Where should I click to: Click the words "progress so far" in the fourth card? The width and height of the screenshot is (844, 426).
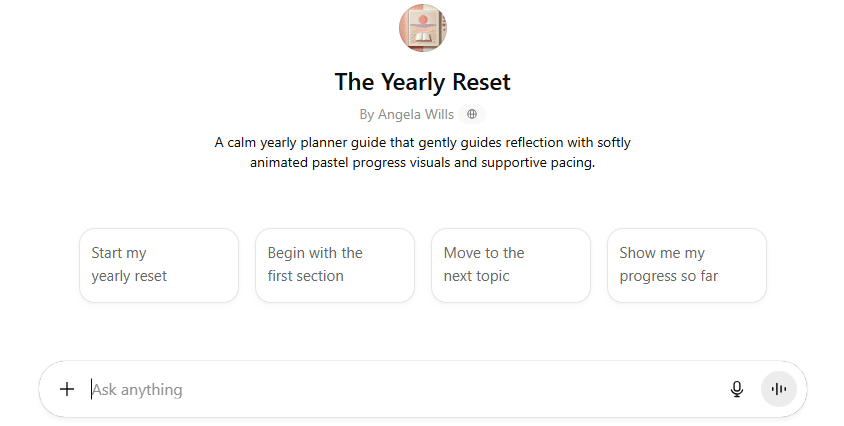coord(668,276)
